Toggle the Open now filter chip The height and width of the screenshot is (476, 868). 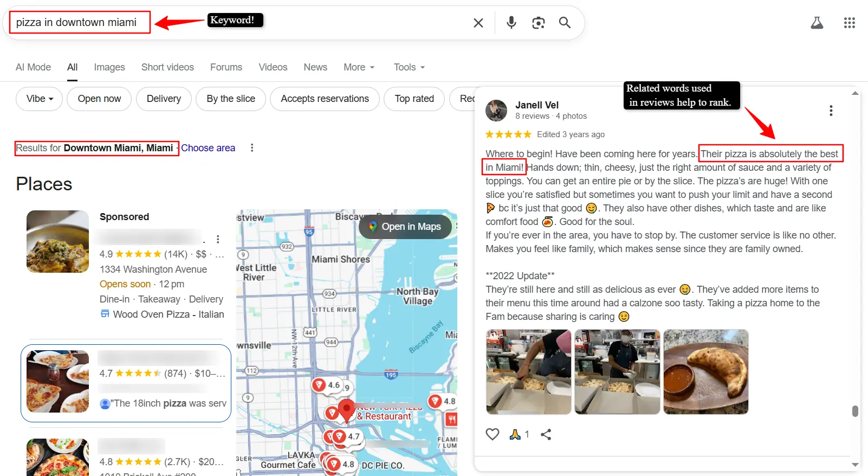(x=99, y=99)
